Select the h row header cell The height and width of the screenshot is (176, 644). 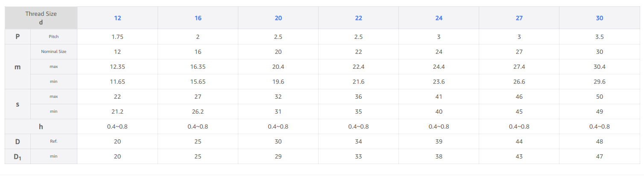coord(41,126)
